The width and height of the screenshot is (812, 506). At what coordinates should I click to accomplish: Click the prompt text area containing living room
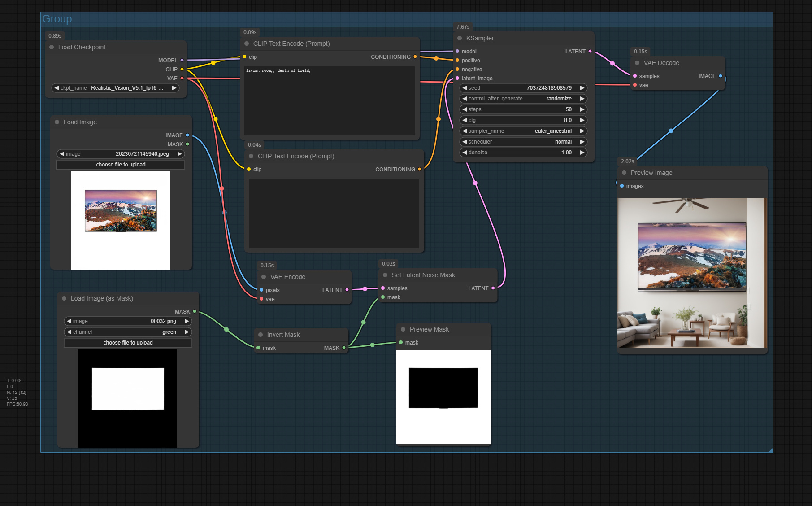(x=329, y=101)
